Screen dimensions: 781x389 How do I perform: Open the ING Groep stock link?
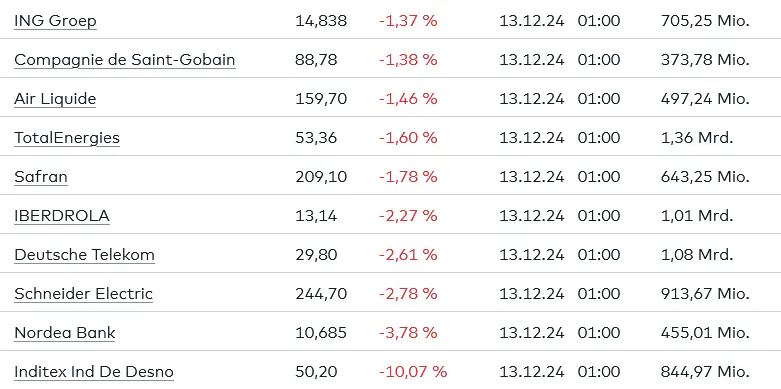55,21
